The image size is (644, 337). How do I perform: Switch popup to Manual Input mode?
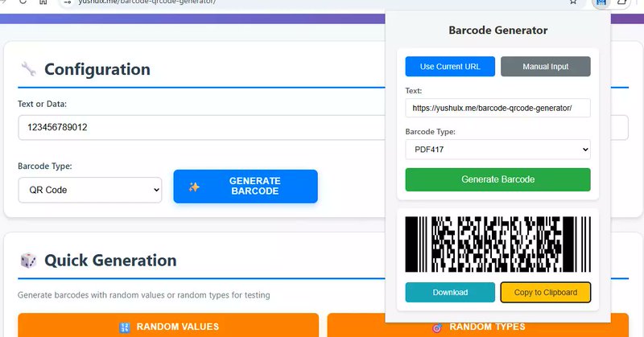point(545,66)
